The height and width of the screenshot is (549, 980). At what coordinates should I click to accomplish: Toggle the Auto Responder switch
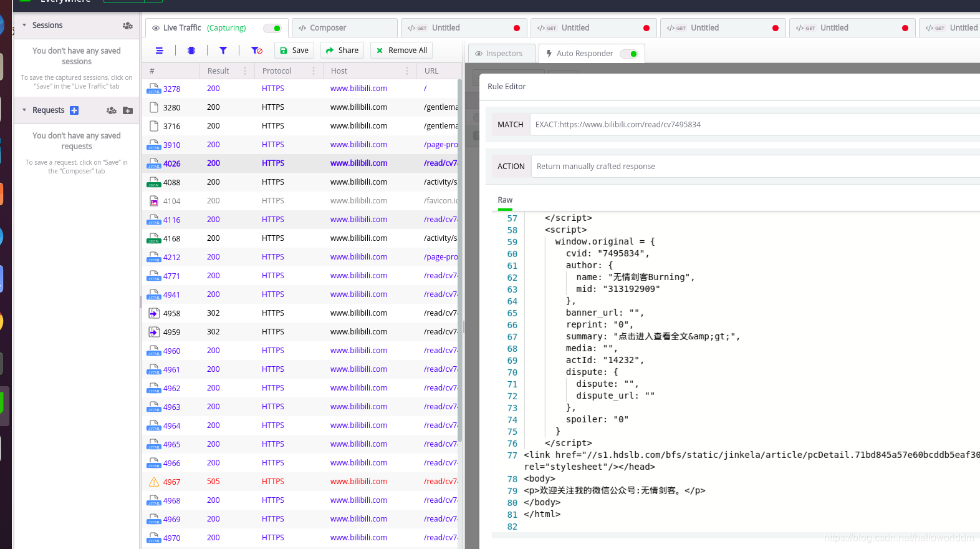(x=629, y=54)
